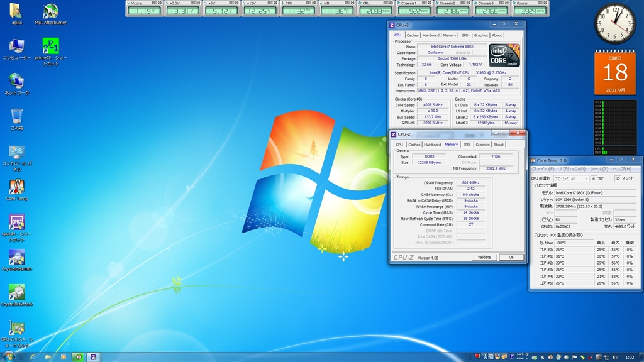The image size is (644, 362).
Task: Open the CrystalDiskInfo desktop icon
Action: point(17,258)
